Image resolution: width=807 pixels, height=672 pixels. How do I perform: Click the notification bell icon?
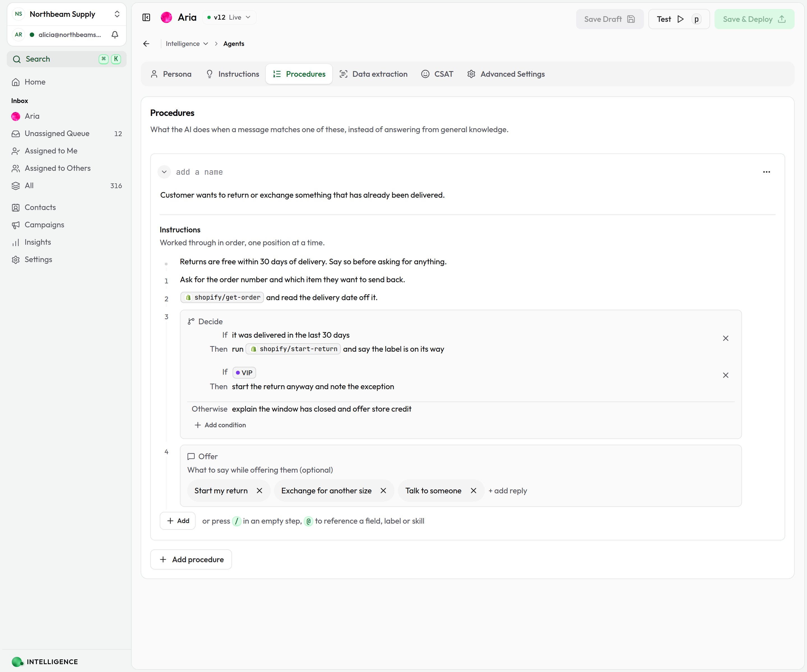(x=115, y=34)
